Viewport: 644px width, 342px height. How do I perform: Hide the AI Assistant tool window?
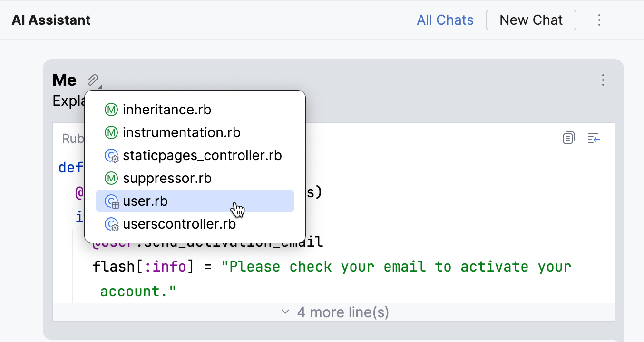pos(624,20)
